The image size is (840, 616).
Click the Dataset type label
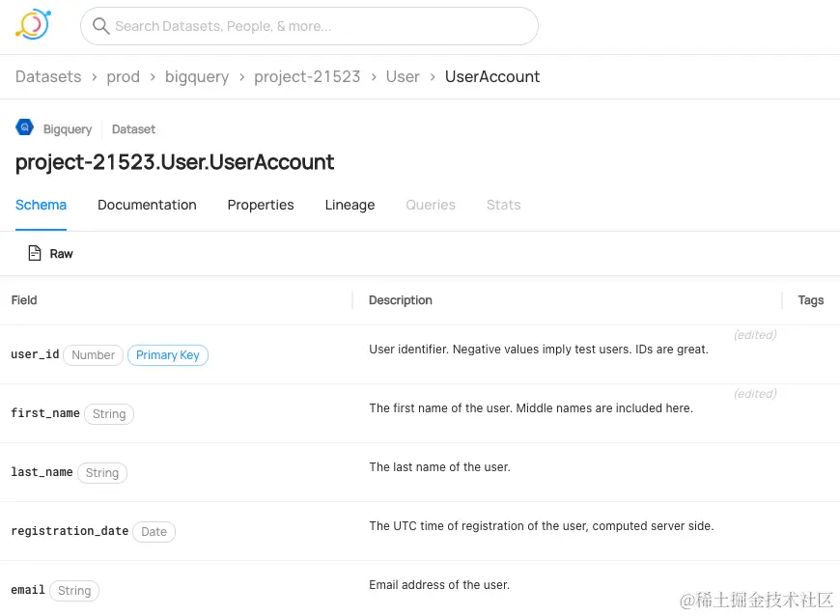pyautogui.click(x=133, y=129)
